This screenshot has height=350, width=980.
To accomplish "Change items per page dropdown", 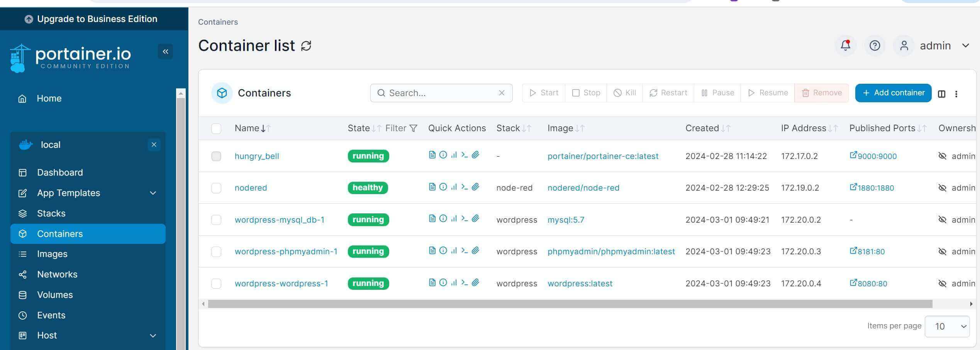I will coord(947,326).
